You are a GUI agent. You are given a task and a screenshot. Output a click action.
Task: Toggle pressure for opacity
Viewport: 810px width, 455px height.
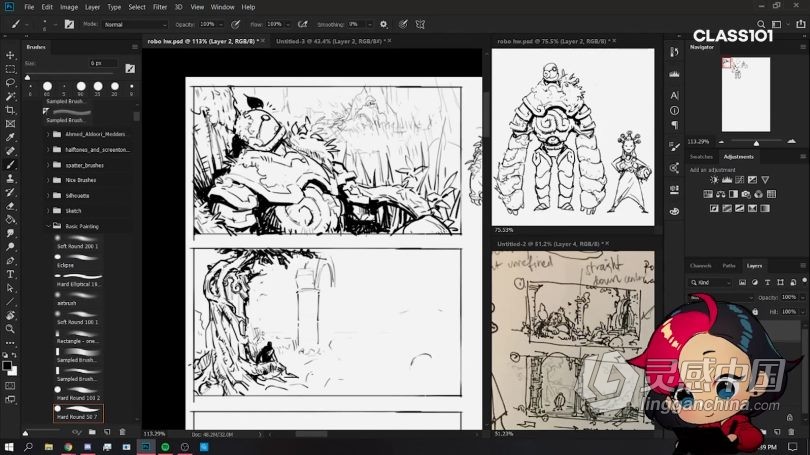[x=236, y=24]
